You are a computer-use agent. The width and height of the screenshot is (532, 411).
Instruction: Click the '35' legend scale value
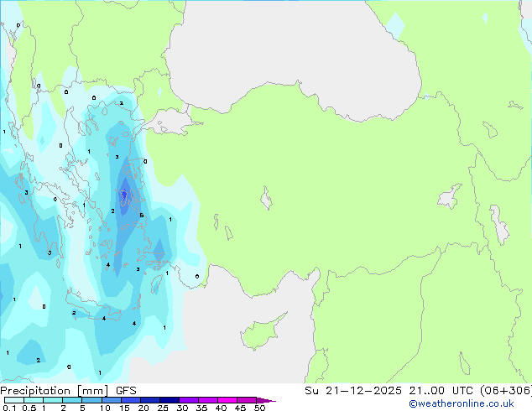tap(201, 408)
